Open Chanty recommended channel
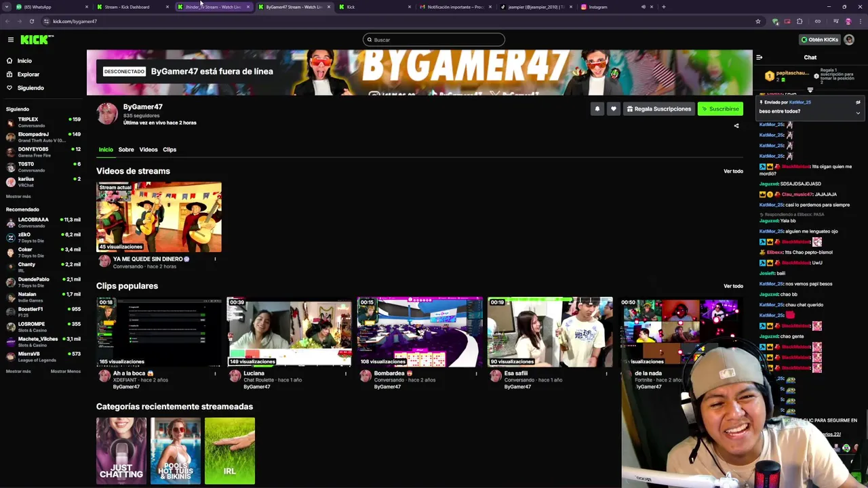 [43, 267]
